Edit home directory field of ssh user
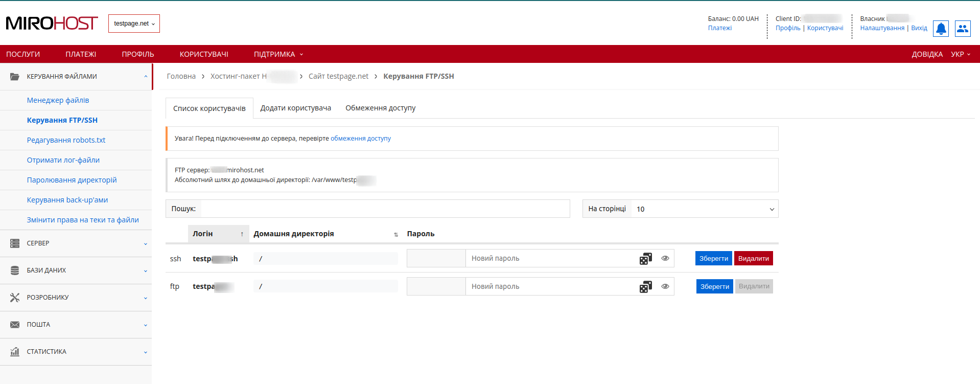The image size is (980, 384). pos(325,259)
